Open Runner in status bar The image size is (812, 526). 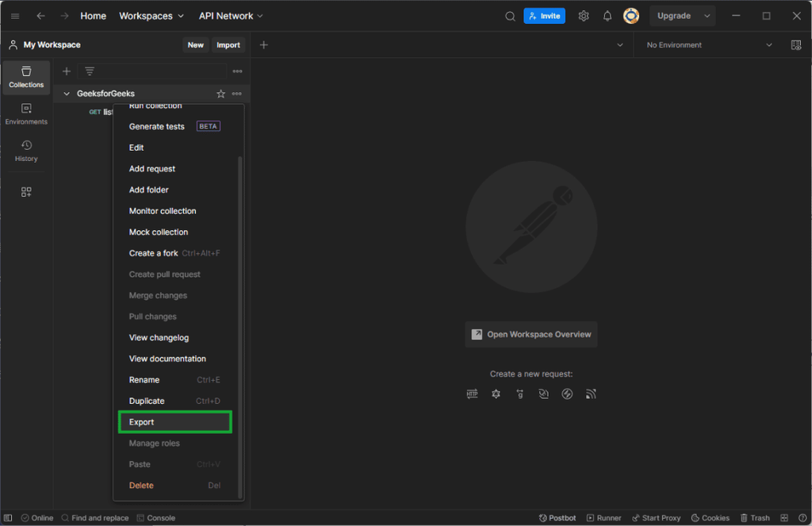pyautogui.click(x=603, y=518)
